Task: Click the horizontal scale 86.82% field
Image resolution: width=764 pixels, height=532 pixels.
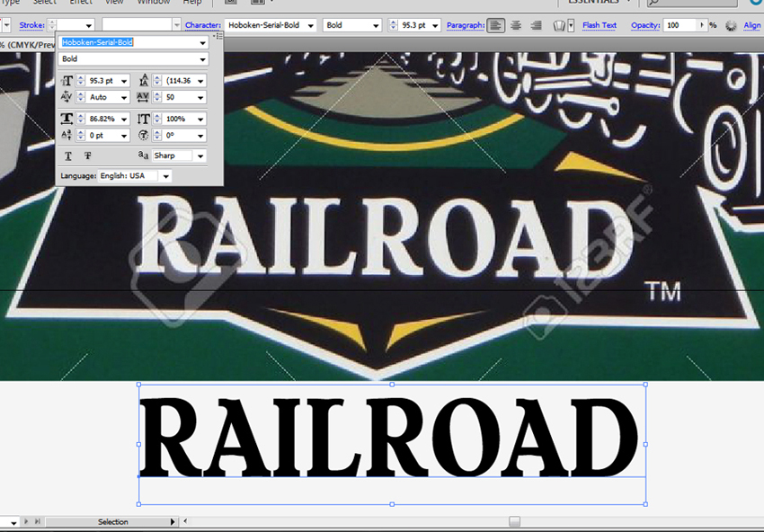Action: (102, 119)
